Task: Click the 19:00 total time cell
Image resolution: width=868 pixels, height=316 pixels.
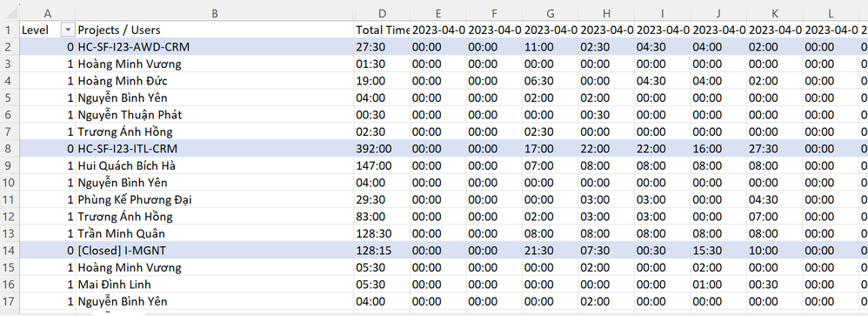Action: point(382,81)
